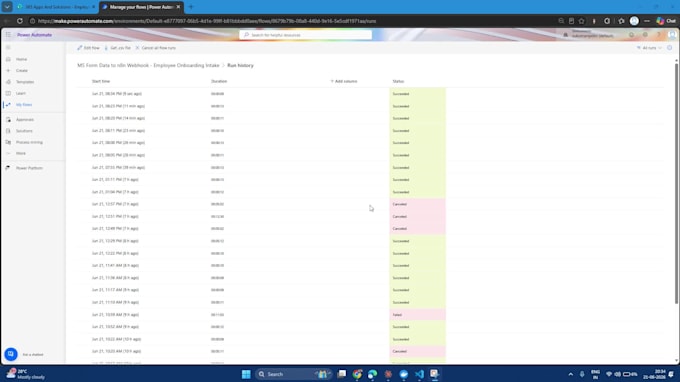Open the All runs filter dropdown
Screen dimensions: 680x382
tap(649, 48)
